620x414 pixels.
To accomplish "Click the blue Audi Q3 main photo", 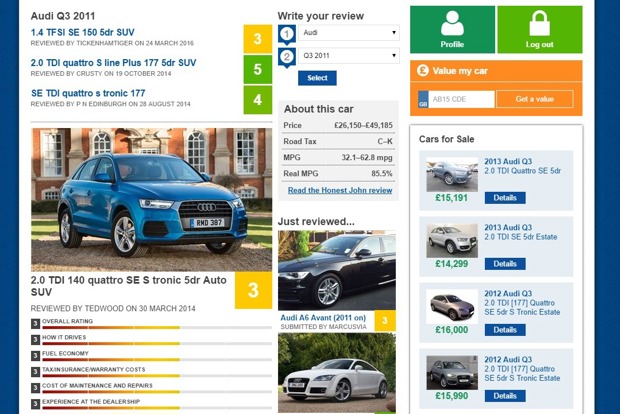I will (151, 200).
